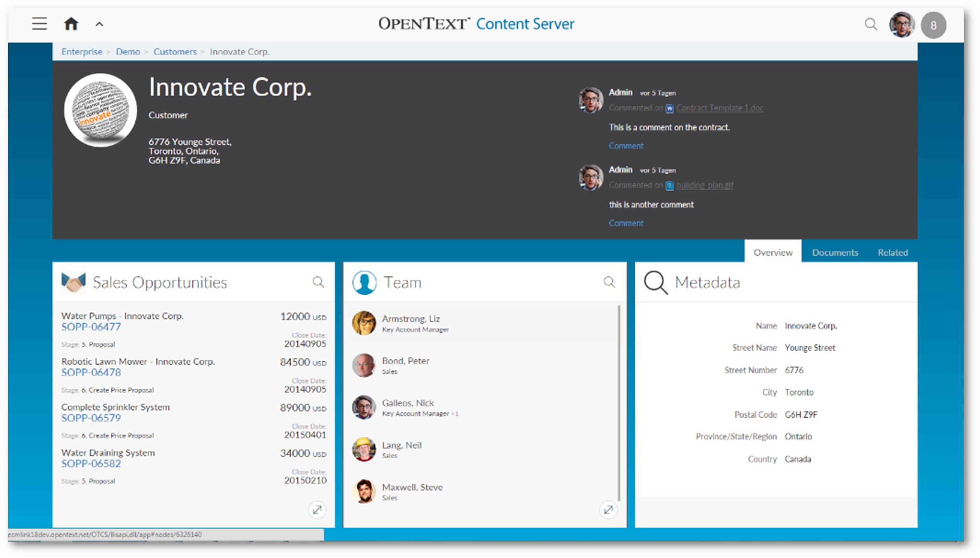Screen dimensions: 980x558
Task: Open Lang, Neil avatar
Action: click(364, 449)
